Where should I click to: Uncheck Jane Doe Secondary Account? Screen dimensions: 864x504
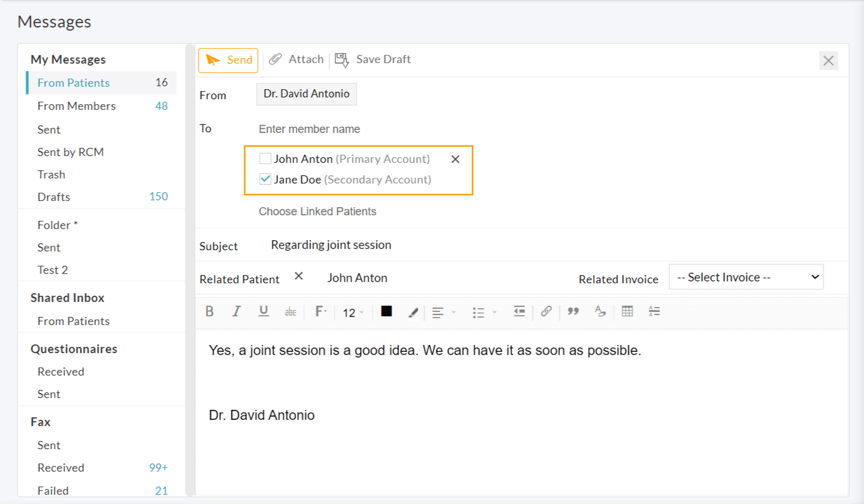pyautogui.click(x=265, y=178)
